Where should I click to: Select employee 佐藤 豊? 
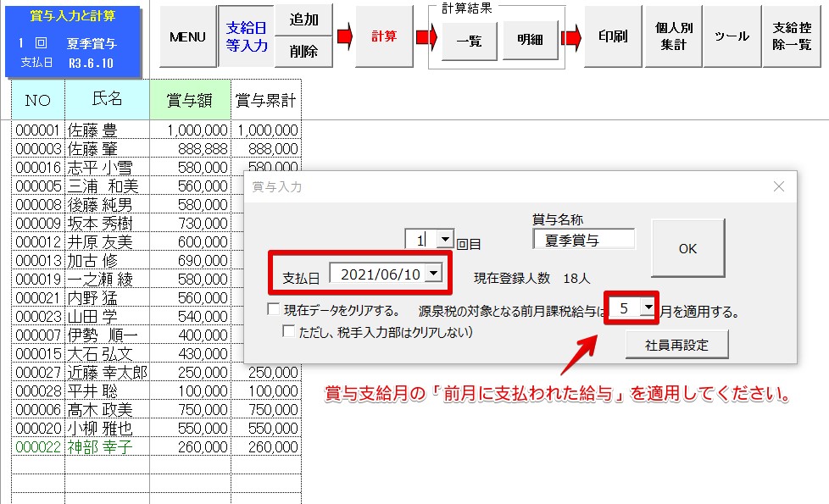click(x=108, y=130)
